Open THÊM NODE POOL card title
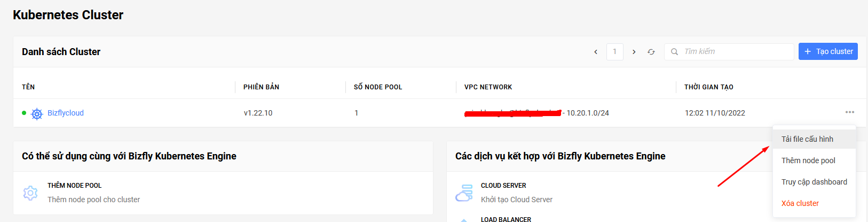The width and height of the screenshot is (868, 222). (x=74, y=186)
